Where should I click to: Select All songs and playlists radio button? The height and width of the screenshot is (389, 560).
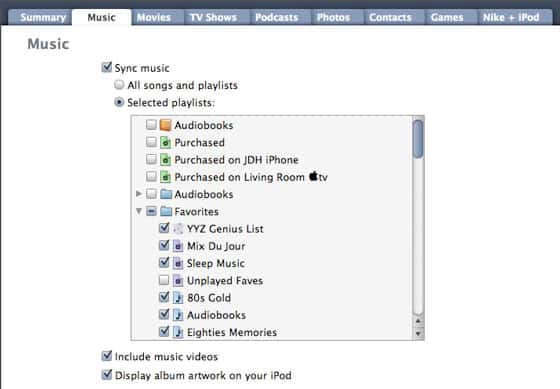119,85
